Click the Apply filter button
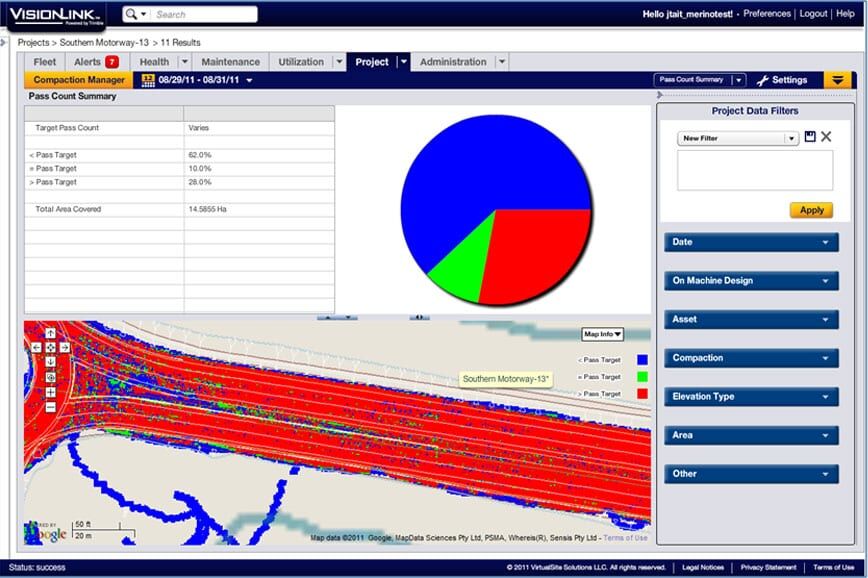The image size is (868, 578). pos(811,210)
